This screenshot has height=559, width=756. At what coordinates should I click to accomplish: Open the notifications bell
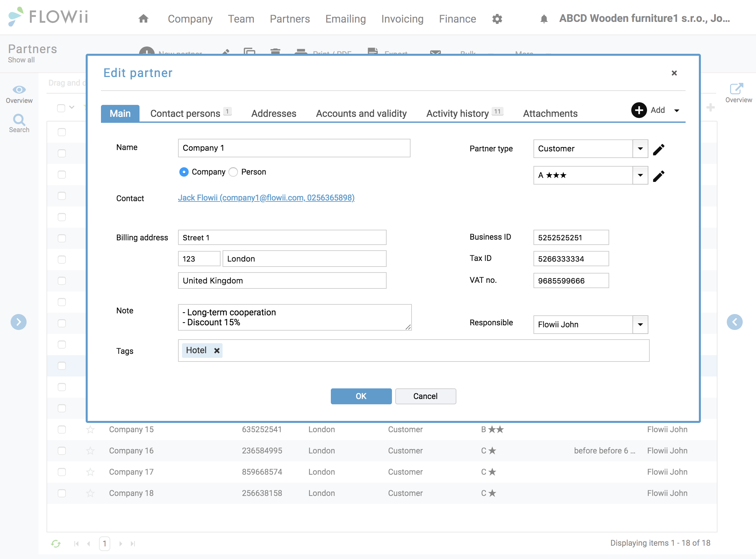(x=544, y=19)
